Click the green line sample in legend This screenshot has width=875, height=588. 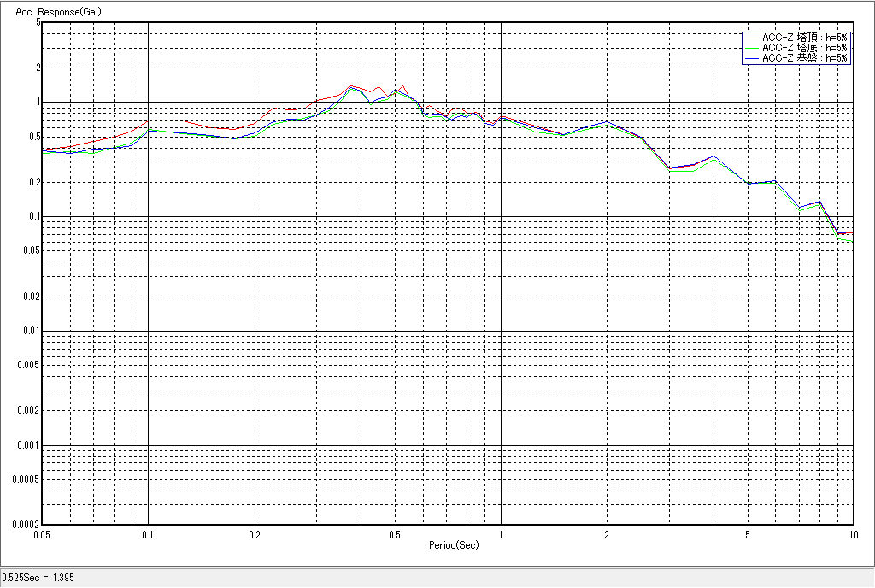pyautogui.click(x=751, y=48)
